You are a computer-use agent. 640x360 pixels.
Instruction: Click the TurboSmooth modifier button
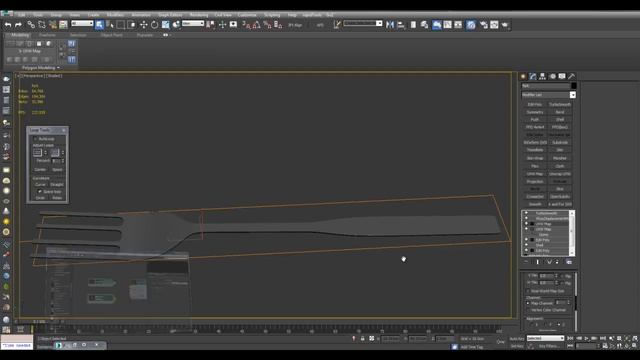tap(560, 104)
